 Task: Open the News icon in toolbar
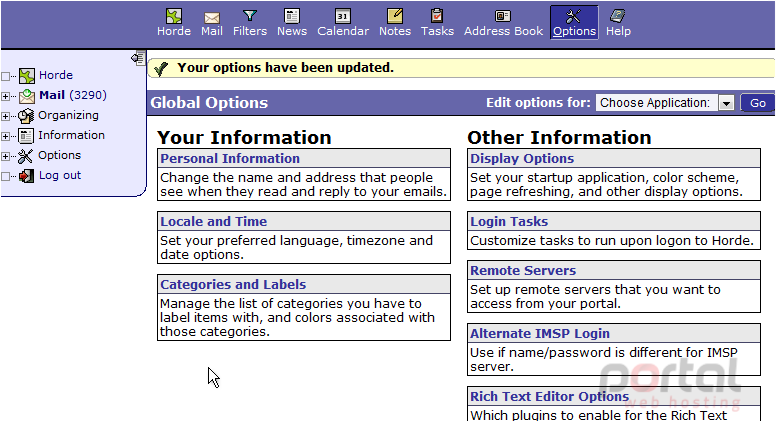coord(292,16)
